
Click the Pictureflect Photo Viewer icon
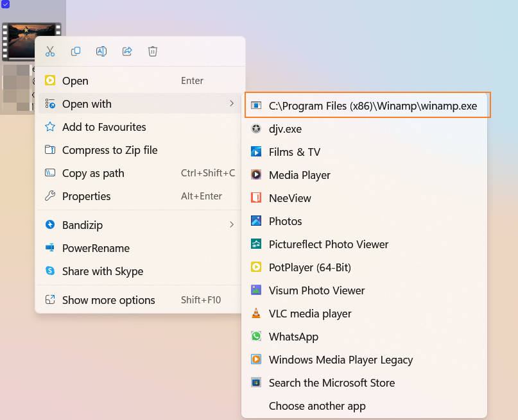click(x=256, y=244)
